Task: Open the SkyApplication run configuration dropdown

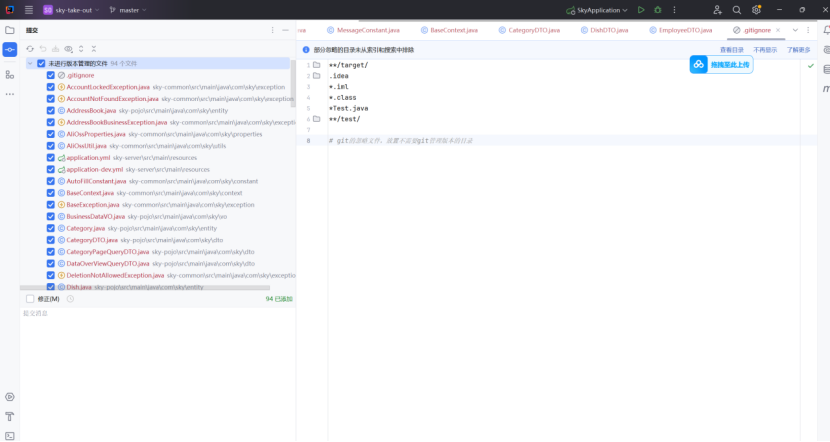Action: coord(597,10)
